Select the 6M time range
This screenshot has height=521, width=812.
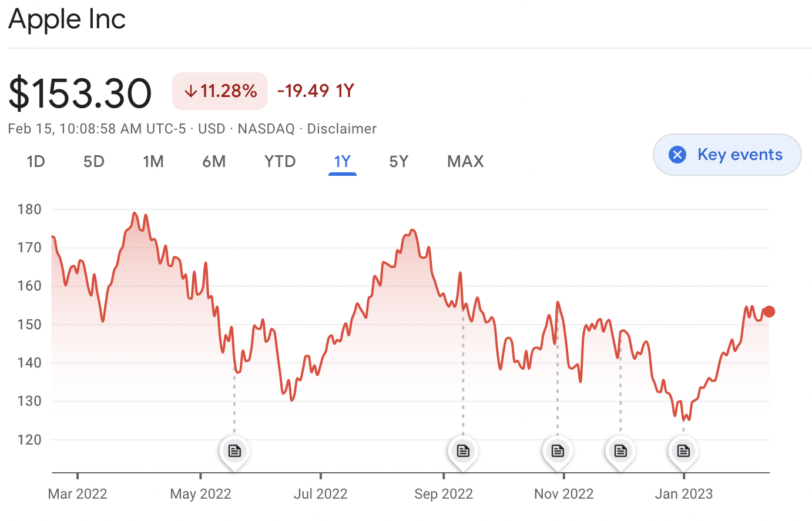(214, 161)
